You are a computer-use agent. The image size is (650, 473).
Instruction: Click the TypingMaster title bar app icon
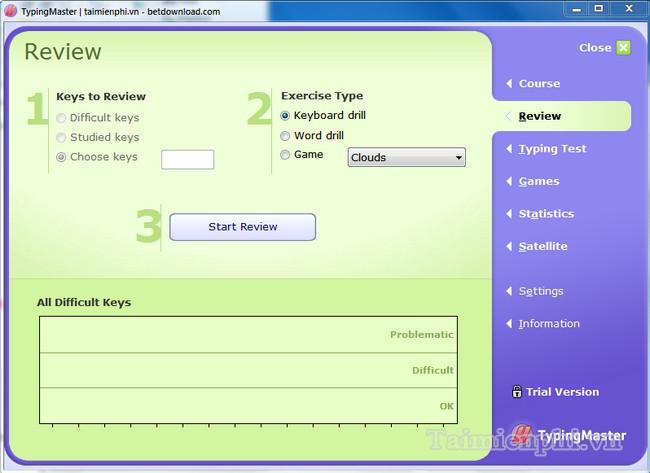coord(10,11)
